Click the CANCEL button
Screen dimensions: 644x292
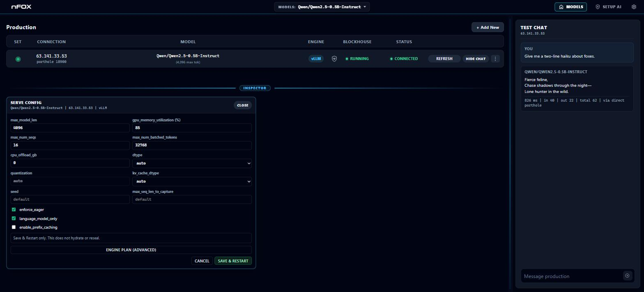click(202, 261)
